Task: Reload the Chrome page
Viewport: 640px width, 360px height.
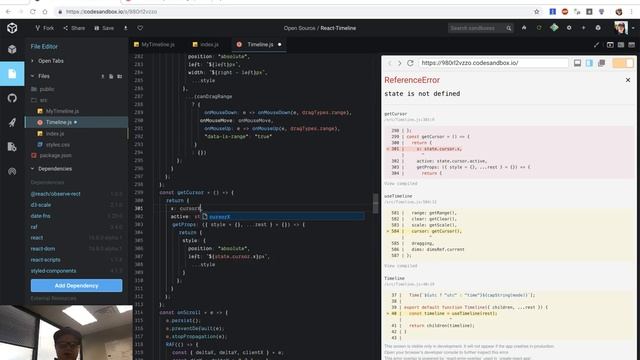Action: (33, 12)
